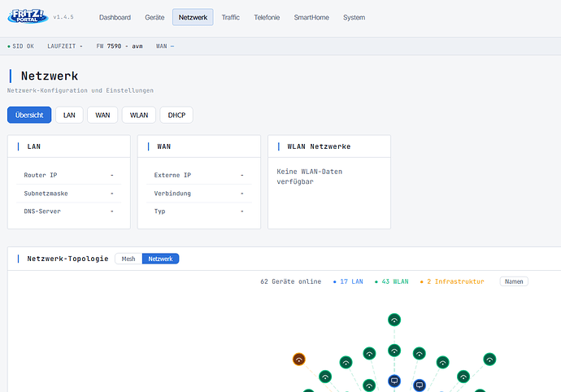Click the DNS-Server row

(x=68, y=211)
